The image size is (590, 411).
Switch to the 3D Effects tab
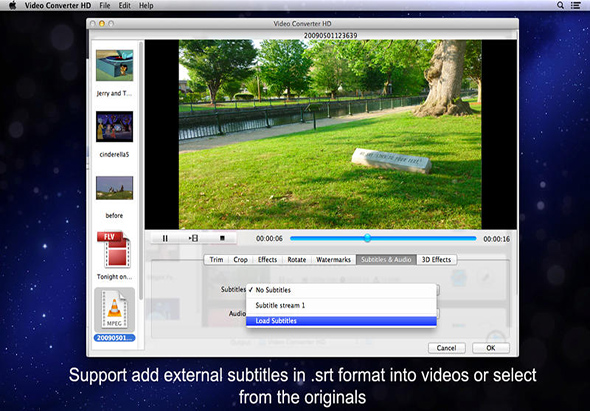click(436, 259)
